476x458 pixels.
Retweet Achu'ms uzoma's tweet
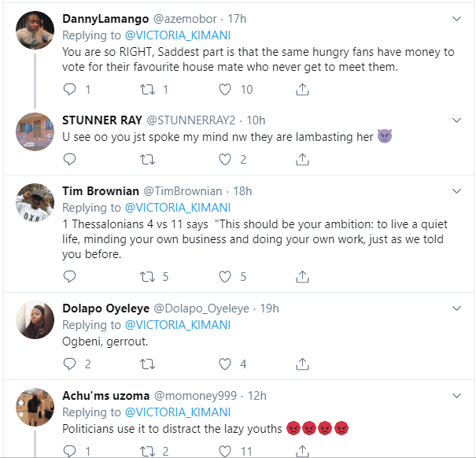pos(147,451)
